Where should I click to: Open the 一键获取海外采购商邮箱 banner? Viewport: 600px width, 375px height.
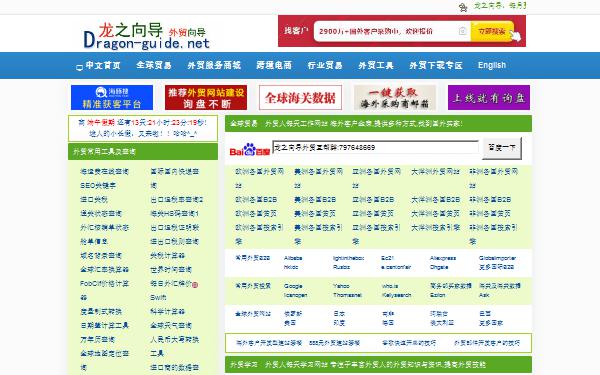(395, 98)
